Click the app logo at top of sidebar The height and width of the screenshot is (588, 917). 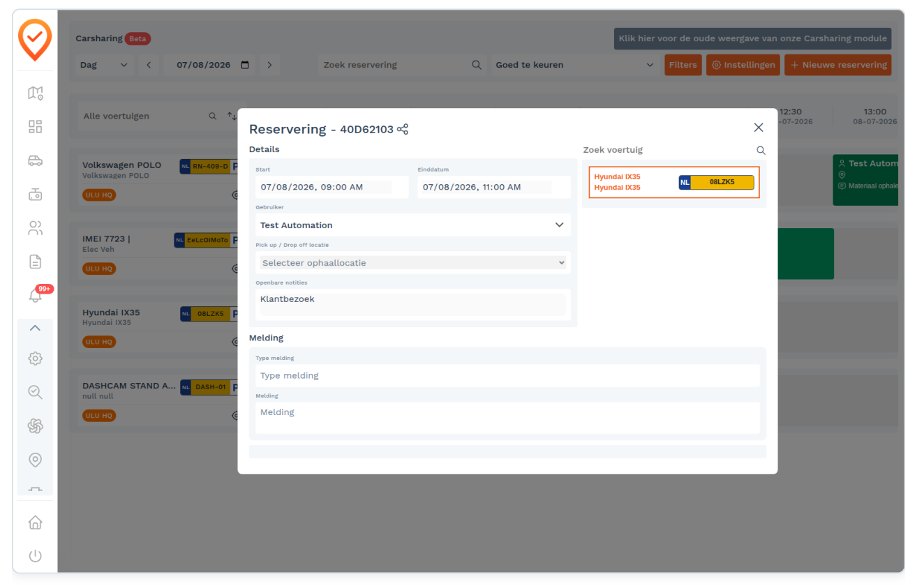pos(35,40)
